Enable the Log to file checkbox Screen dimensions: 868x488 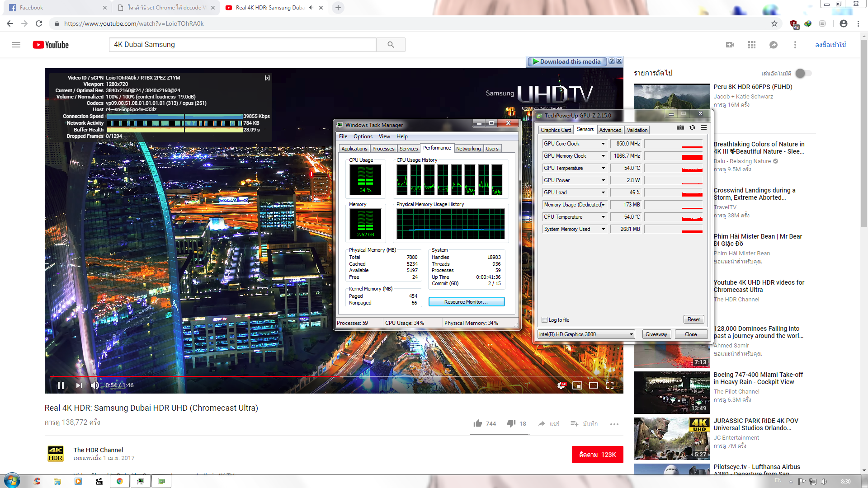[545, 320]
